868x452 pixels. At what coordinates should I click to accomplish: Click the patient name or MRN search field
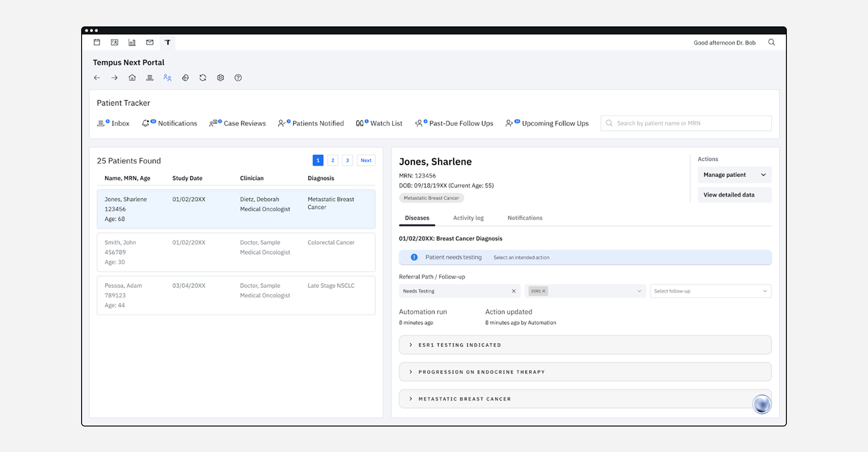686,123
